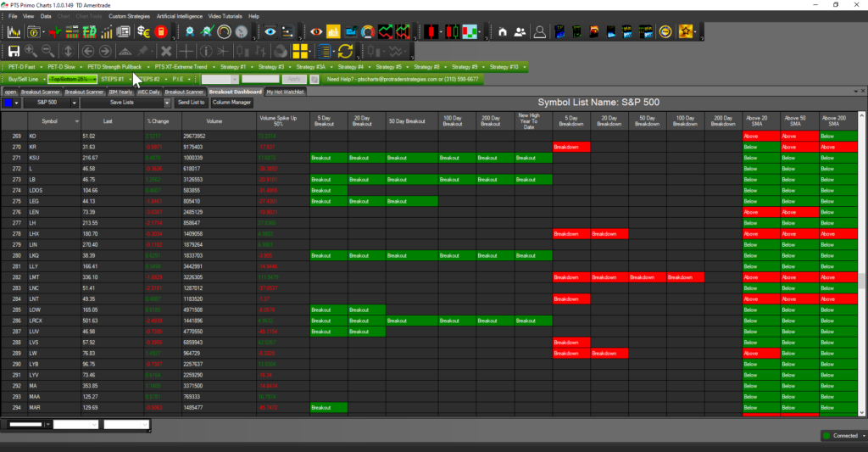This screenshot has width=868, height=452.
Task: Click the red calculator icon
Action: [161, 32]
